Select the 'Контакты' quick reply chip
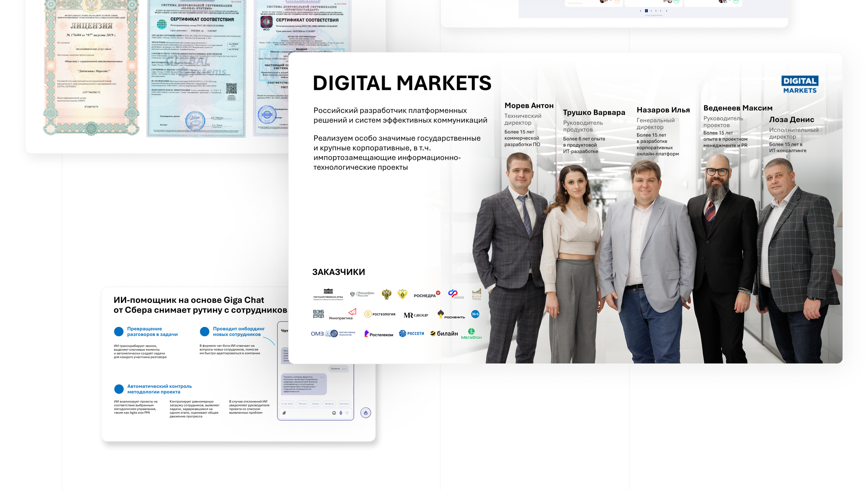868x490 pixels. (344, 404)
